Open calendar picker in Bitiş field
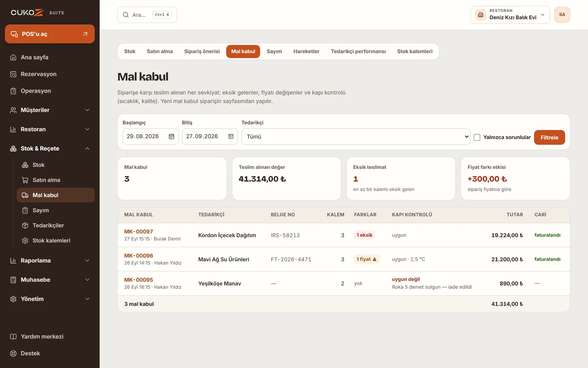 (x=231, y=137)
